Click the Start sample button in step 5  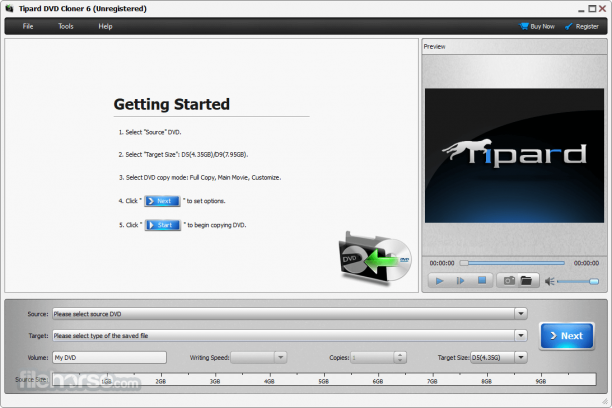click(x=163, y=225)
